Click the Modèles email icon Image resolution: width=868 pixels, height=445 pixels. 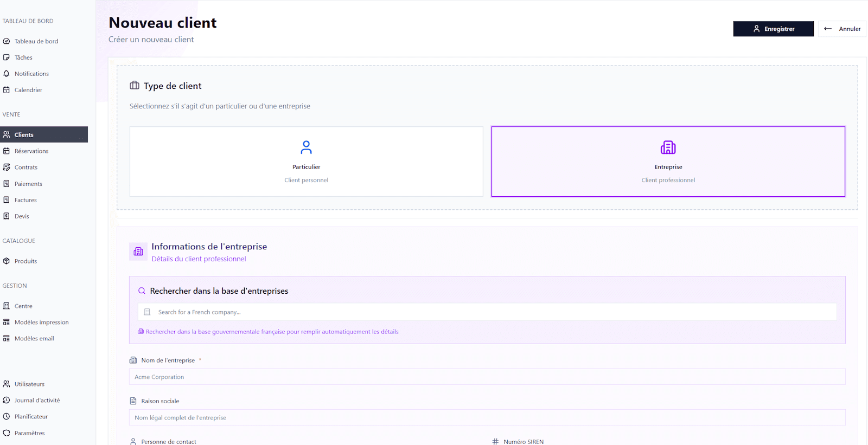point(7,339)
